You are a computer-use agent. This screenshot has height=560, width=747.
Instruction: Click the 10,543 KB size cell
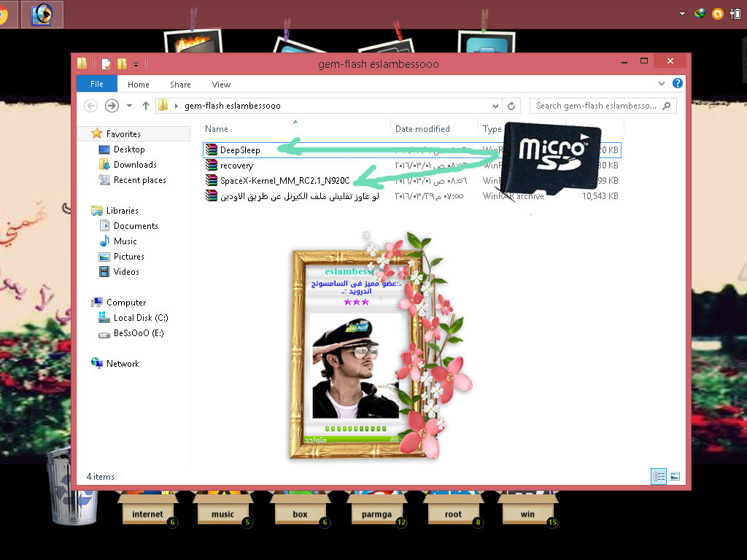600,195
